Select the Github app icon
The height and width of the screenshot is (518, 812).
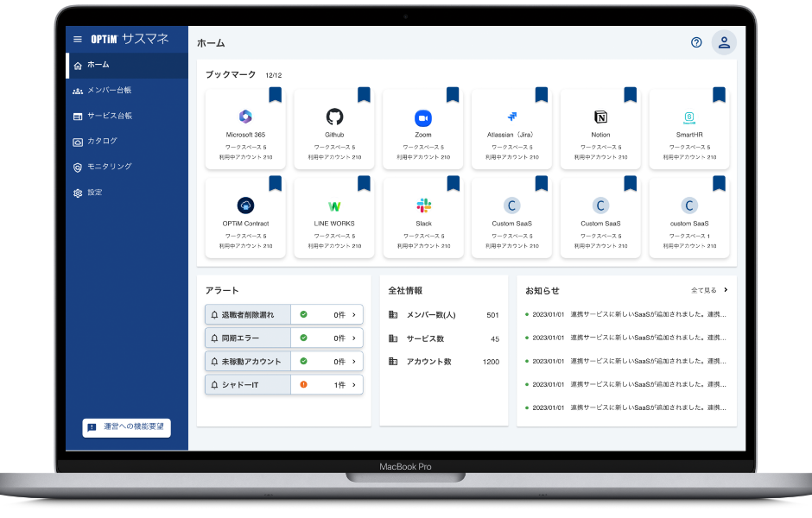click(x=333, y=115)
